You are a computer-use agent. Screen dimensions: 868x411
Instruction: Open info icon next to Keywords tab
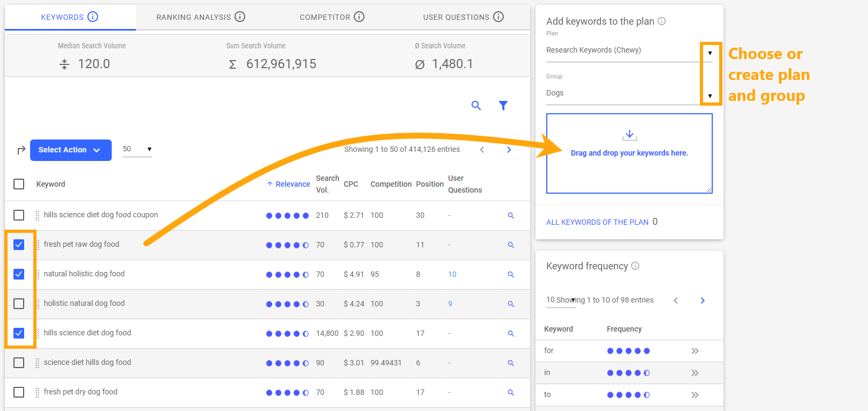(x=93, y=17)
